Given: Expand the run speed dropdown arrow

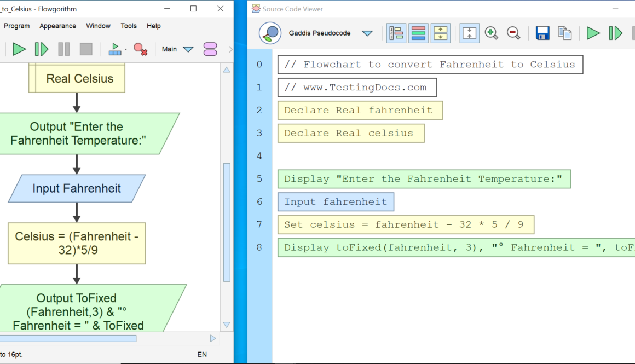Looking at the screenshot, I should [126, 49].
